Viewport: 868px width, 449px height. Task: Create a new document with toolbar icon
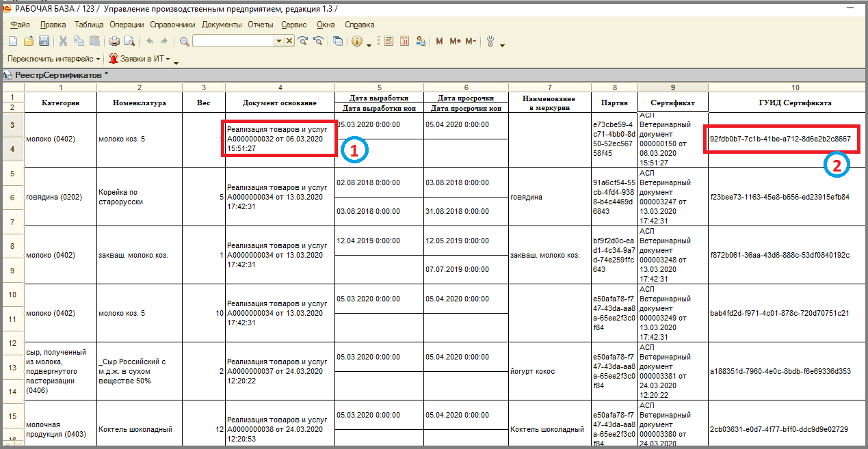13,41
